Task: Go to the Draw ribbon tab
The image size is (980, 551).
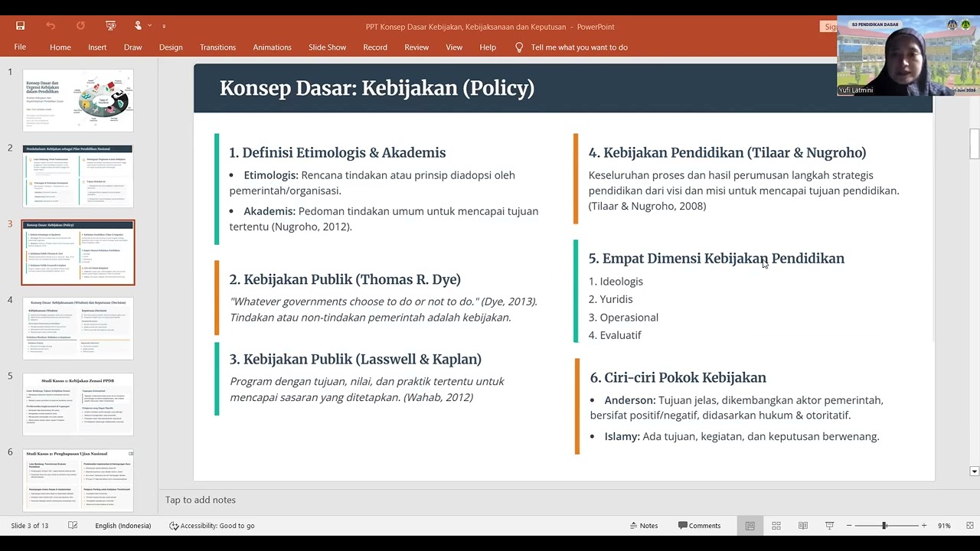Action: click(x=133, y=47)
